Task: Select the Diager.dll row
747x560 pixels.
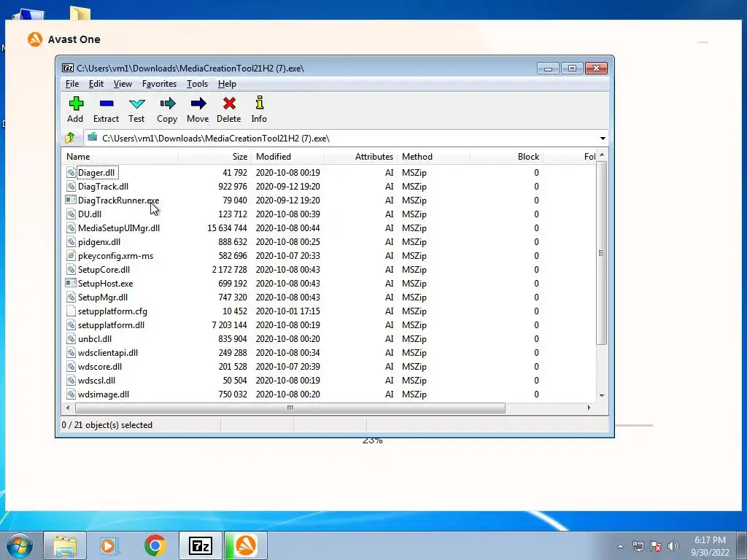Action: coord(329,172)
